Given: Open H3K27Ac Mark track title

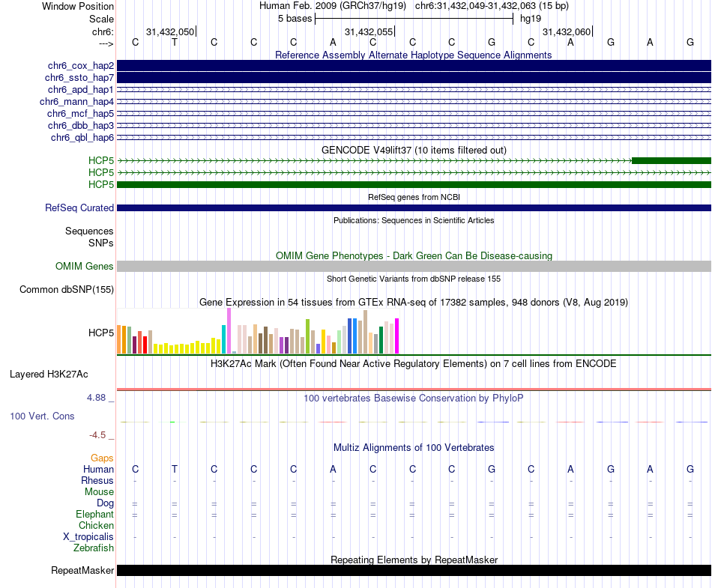Looking at the screenshot, I should 414,364.
